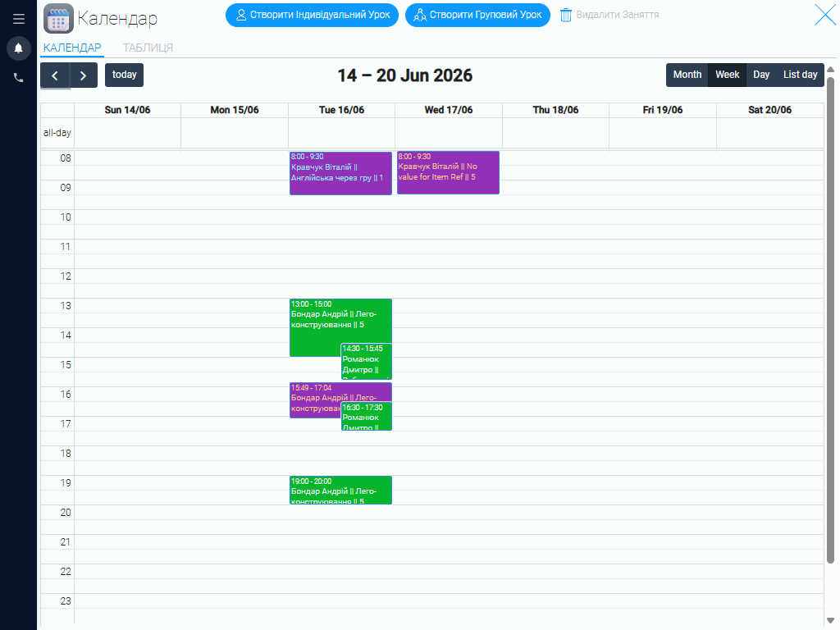This screenshot has height=630, width=840.
Task: Close the calendar with the X icon
Action: (825, 15)
